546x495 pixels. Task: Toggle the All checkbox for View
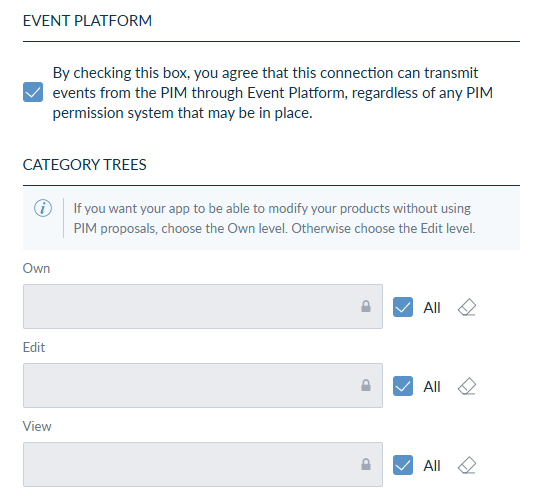pyautogui.click(x=403, y=465)
